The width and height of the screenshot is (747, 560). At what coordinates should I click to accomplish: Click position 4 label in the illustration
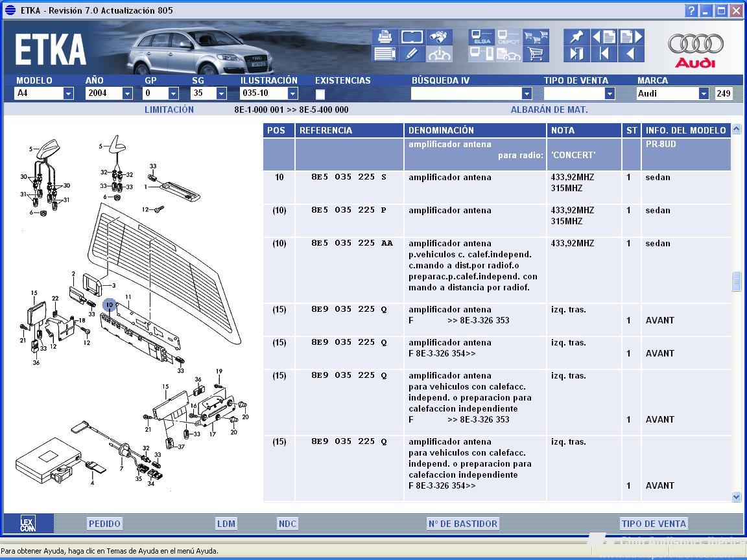coord(93,482)
